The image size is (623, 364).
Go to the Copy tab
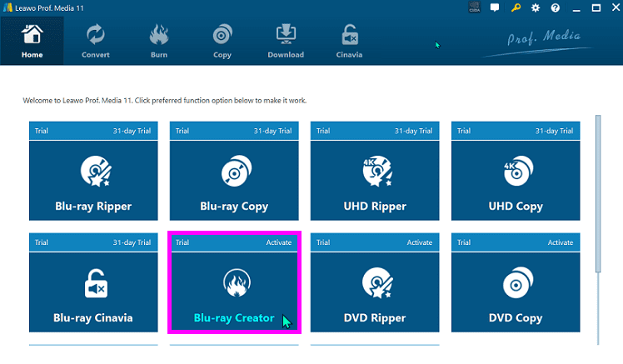pyautogui.click(x=222, y=41)
